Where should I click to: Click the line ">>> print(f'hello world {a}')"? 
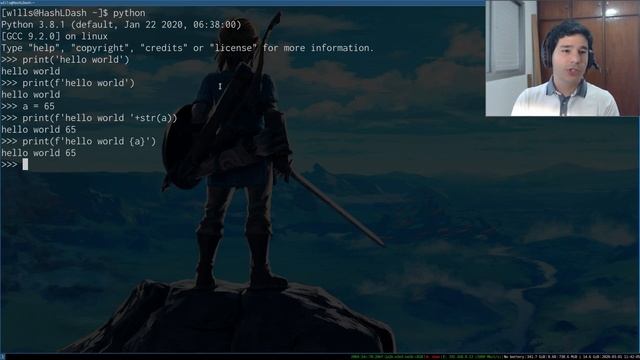click(78, 141)
